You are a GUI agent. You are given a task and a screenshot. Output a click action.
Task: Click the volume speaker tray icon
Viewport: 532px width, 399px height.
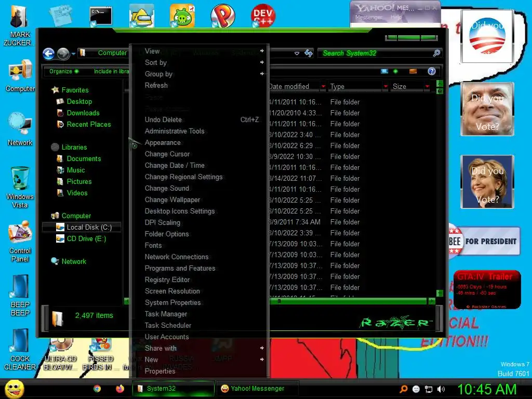point(441,389)
